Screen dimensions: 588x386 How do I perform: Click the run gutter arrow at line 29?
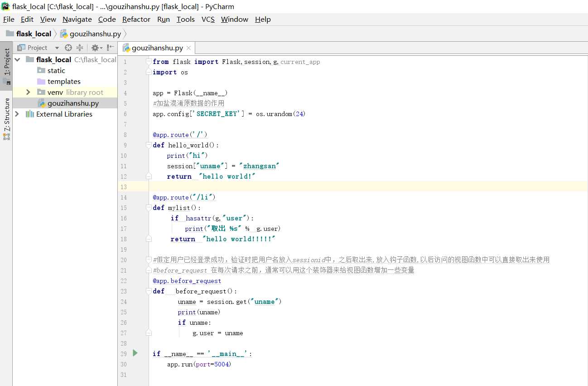pyautogui.click(x=135, y=353)
